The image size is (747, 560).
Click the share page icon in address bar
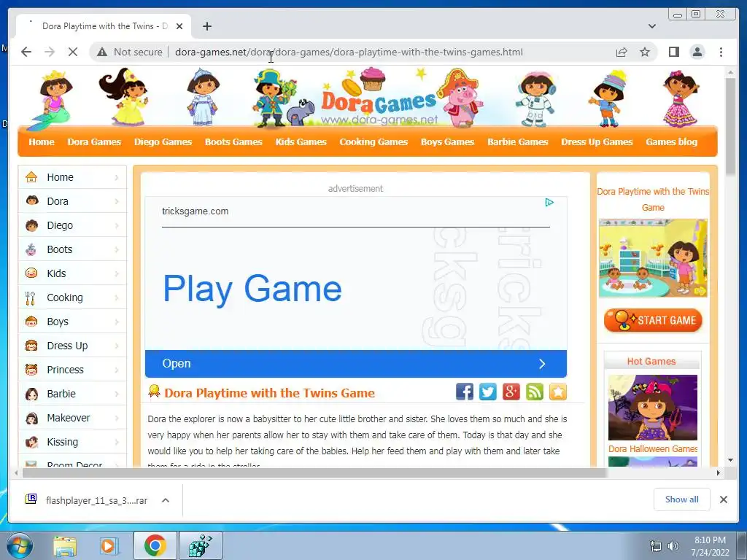[x=622, y=52]
